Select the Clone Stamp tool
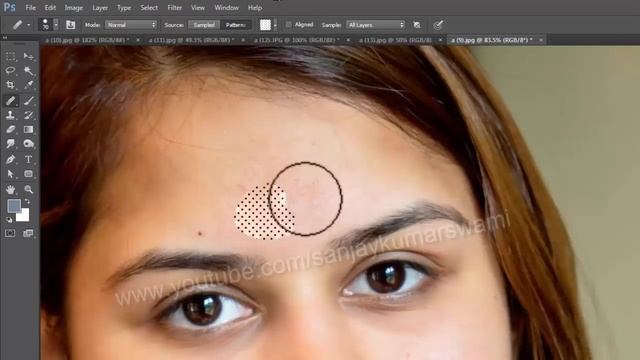 pyautogui.click(x=11, y=115)
